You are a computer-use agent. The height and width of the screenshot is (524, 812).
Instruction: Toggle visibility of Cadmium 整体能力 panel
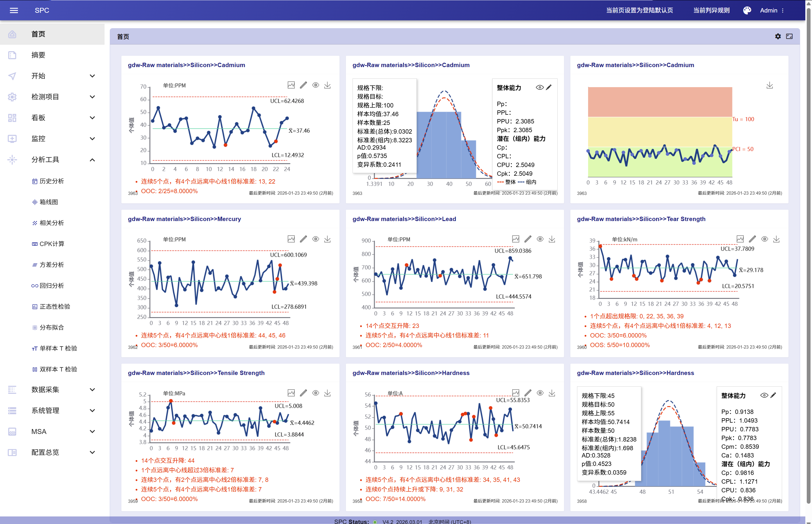click(x=539, y=87)
